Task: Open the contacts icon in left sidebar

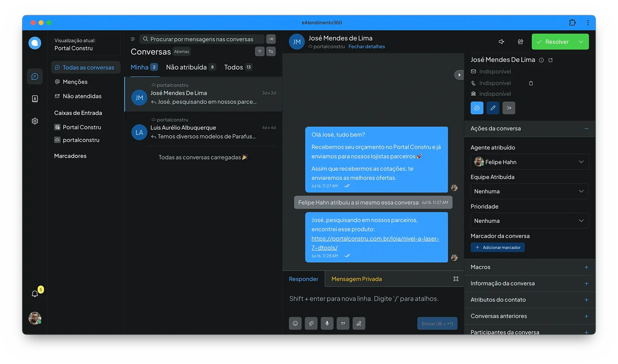Action: point(35,99)
